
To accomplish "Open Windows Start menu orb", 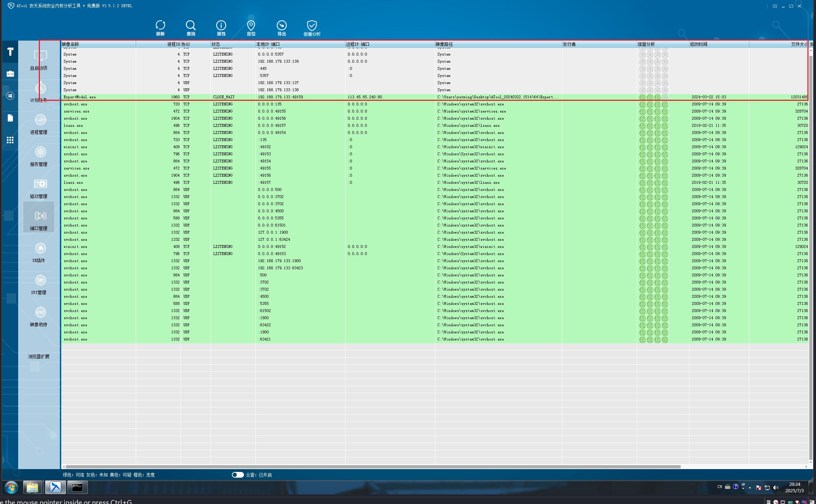I will pyautogui.click(x=11, y=487).
